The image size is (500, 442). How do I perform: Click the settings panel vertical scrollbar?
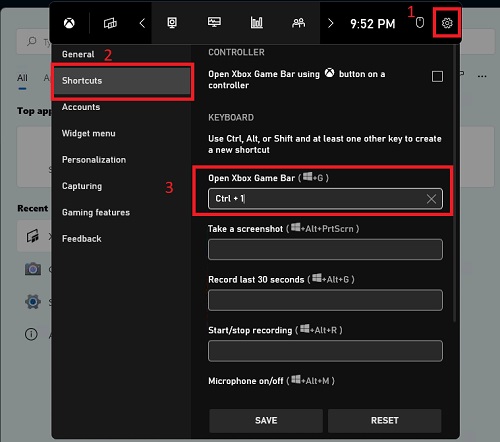(454, 183)
